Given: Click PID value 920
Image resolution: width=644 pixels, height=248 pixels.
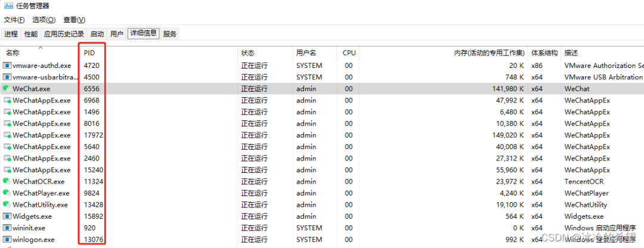Looking at the screenshot, I should [89, 228].
